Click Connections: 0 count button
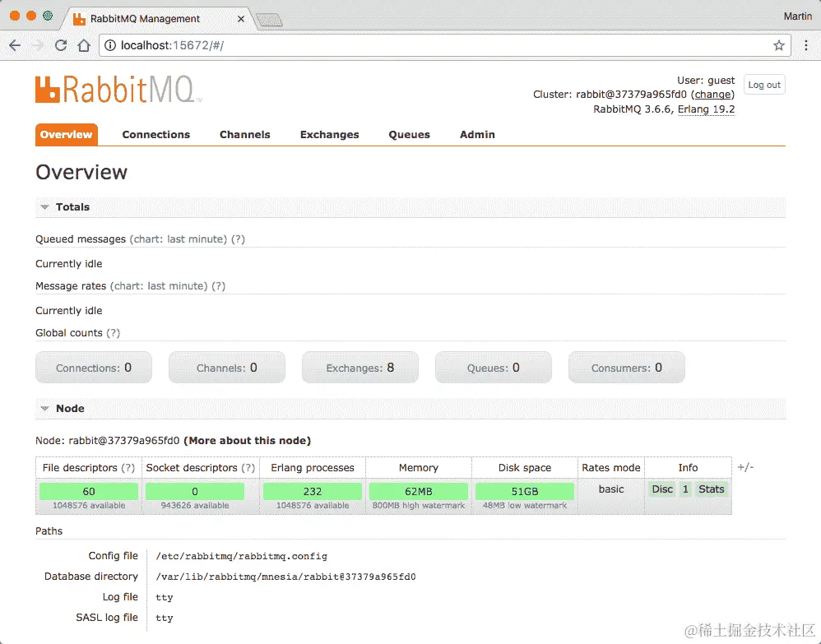Screen dimensions: 821x644 (94, 368)
